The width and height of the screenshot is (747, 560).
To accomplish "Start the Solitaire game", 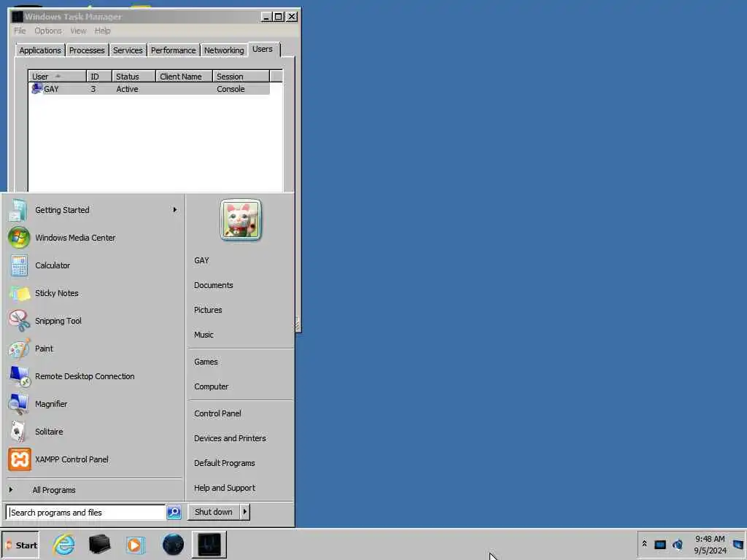I will (94, 432).
